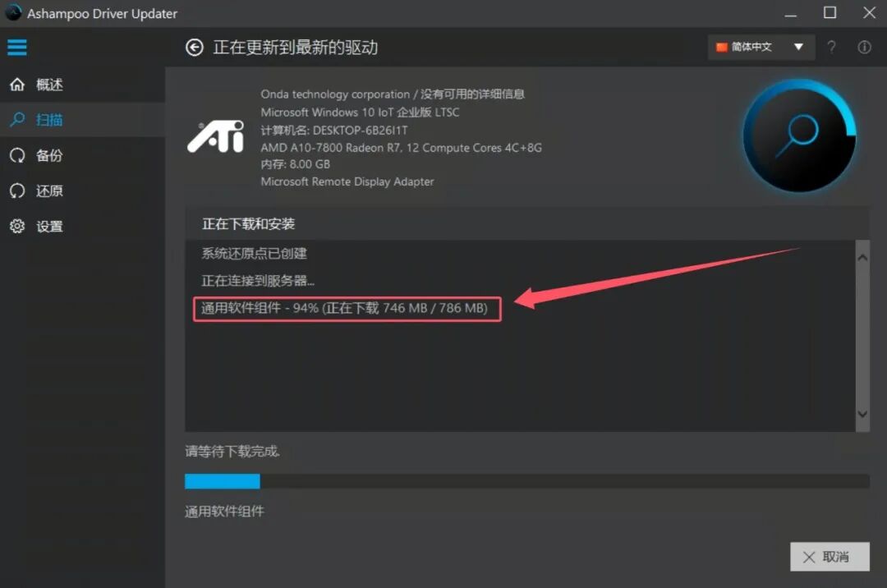This screenshot has width=887, height=588.
Task: Click the ATI logo image
Action: click(215, 136)
